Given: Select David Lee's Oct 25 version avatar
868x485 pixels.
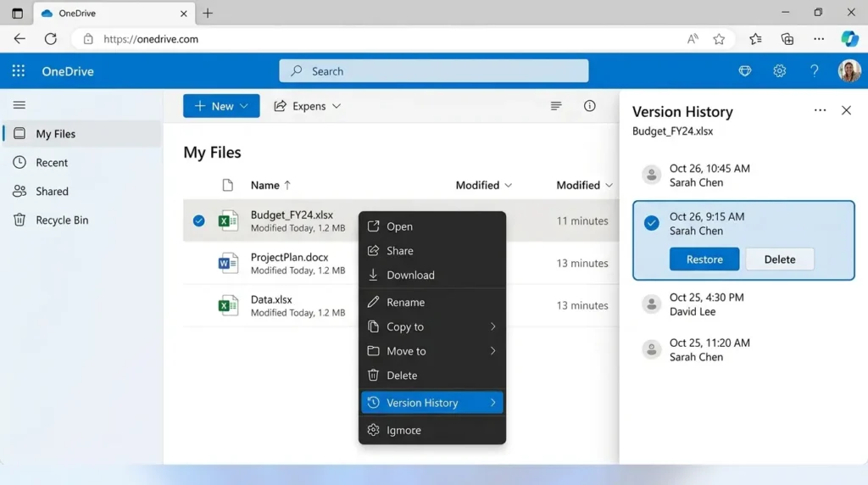Looking at the screenshot, I should (652, 304).
